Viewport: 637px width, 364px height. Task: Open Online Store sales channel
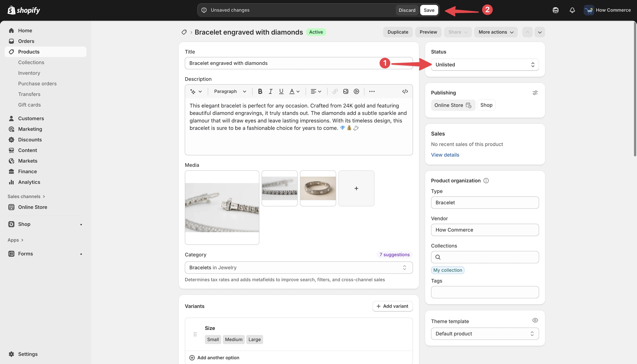coord(46,207)
